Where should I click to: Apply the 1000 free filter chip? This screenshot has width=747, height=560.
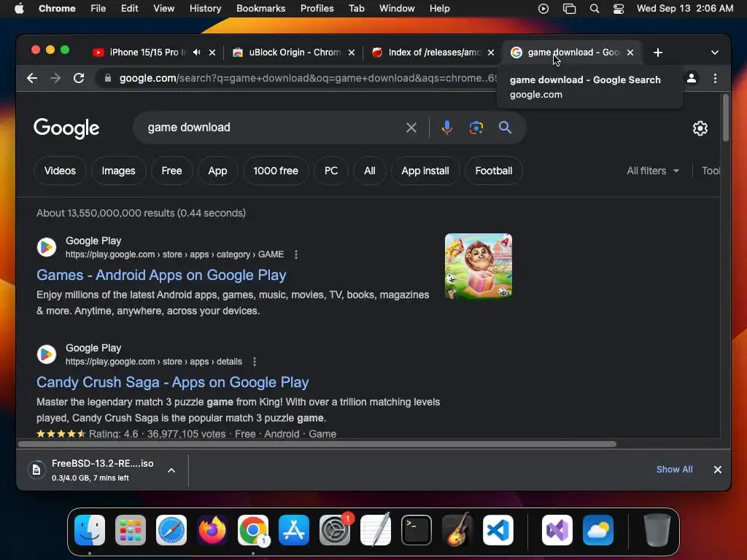click(276, 171)
